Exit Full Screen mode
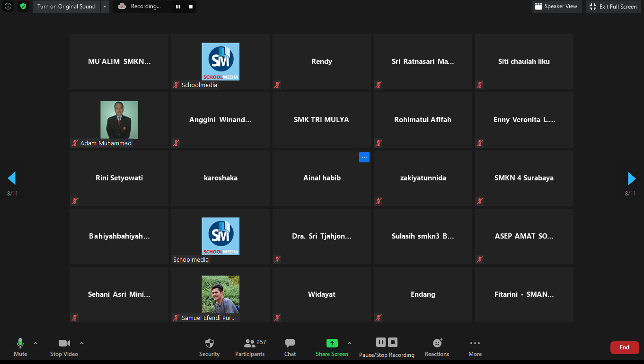Viewport: 644px width, 364px height. tap(613, 7)
